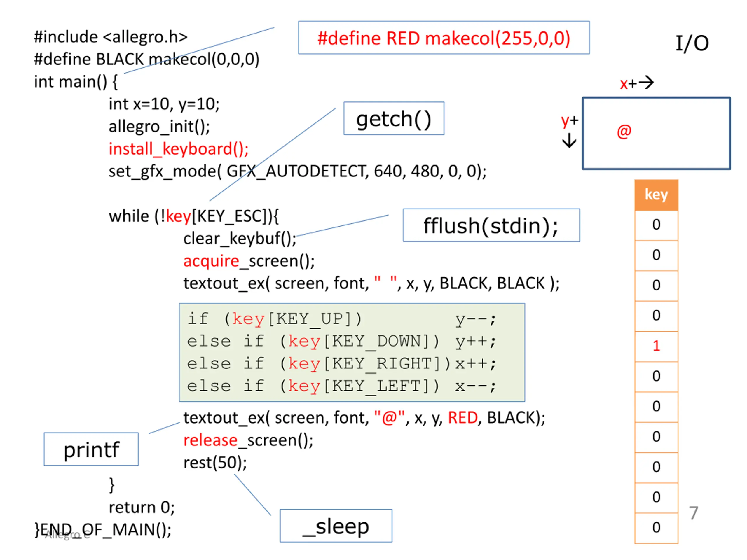Click the last 0 cell in key table

[656, 528]
